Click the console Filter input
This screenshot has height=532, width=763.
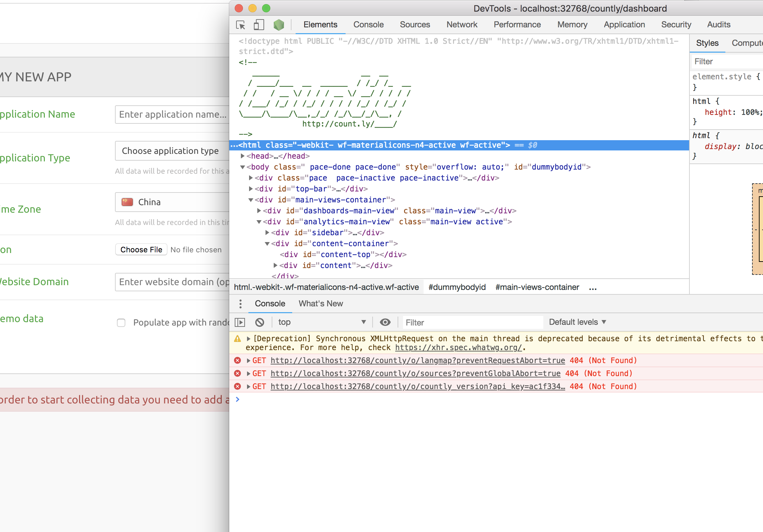click(x=473, y=322)
